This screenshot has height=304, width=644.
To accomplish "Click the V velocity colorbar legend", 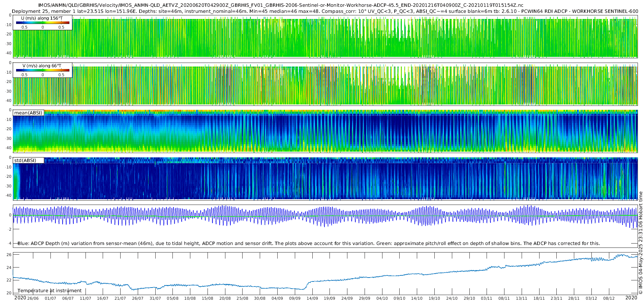I will tap(43, 70).
